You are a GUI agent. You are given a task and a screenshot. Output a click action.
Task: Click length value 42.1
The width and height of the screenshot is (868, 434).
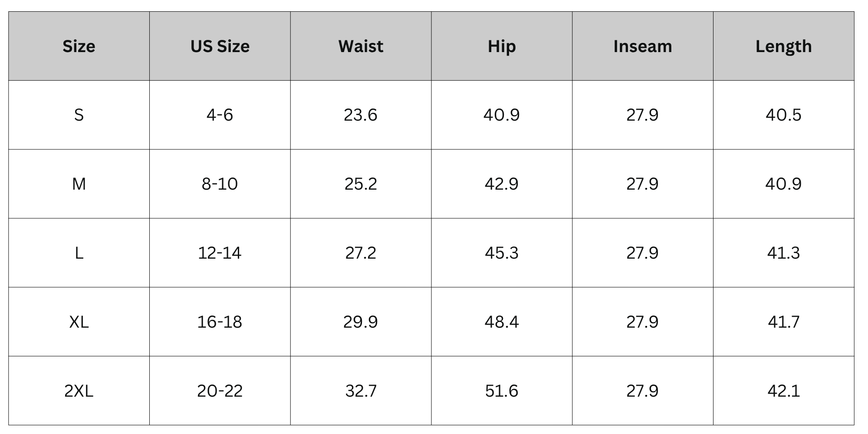783,391
